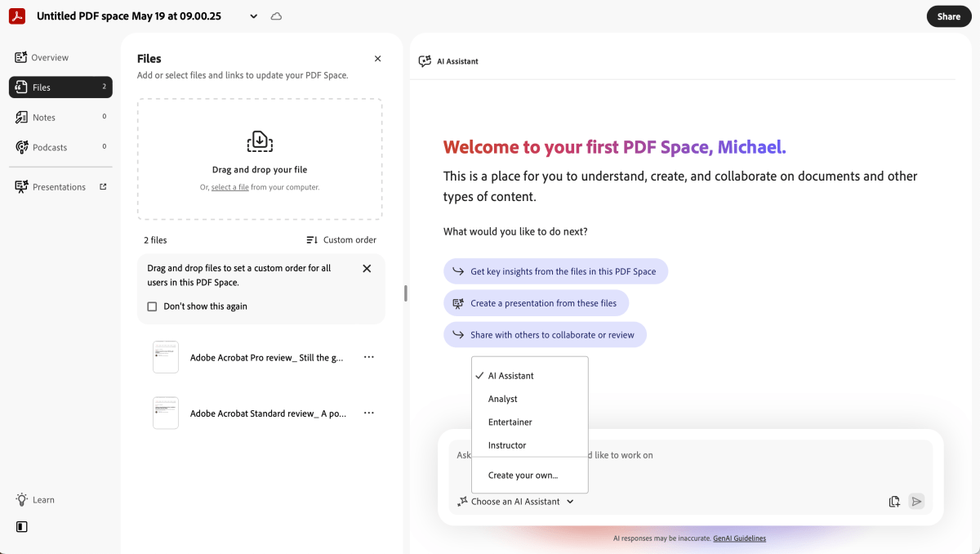Open the Podcasts section in sidebar

pos(60,147)
